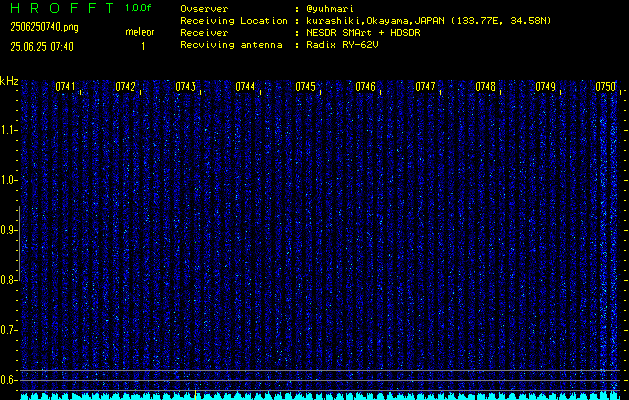
Task: Click the Radix RY-62V antenna value
Action: [342, 45]
